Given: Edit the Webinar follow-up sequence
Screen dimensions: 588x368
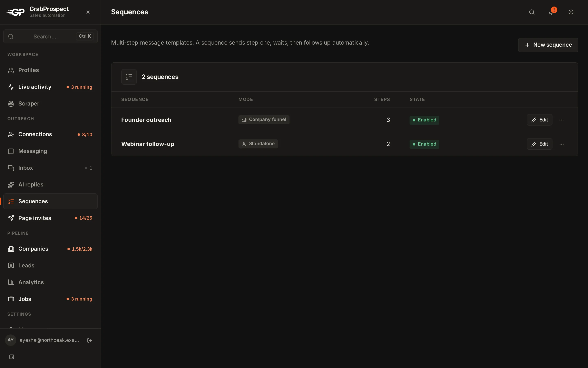Looking at the screenshot, I should click(x=539, y=144).
